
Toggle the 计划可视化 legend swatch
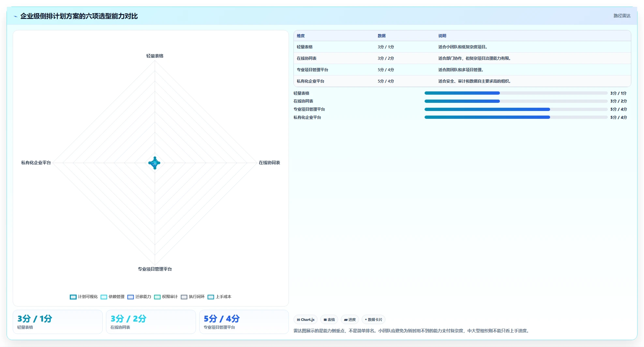(x=73, y=297)
